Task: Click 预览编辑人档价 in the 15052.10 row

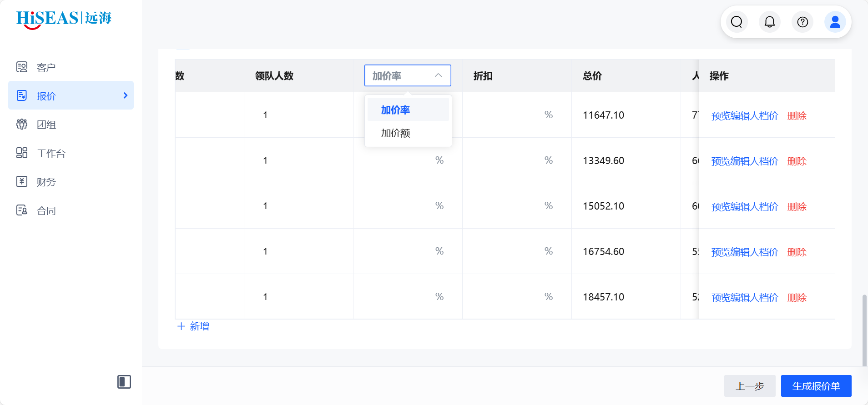Action: pyautogui.click(x=745, y=206)
